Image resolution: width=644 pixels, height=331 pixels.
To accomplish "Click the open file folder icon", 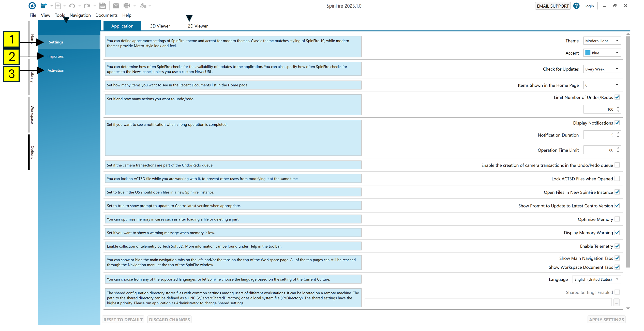I will [44, 6].
